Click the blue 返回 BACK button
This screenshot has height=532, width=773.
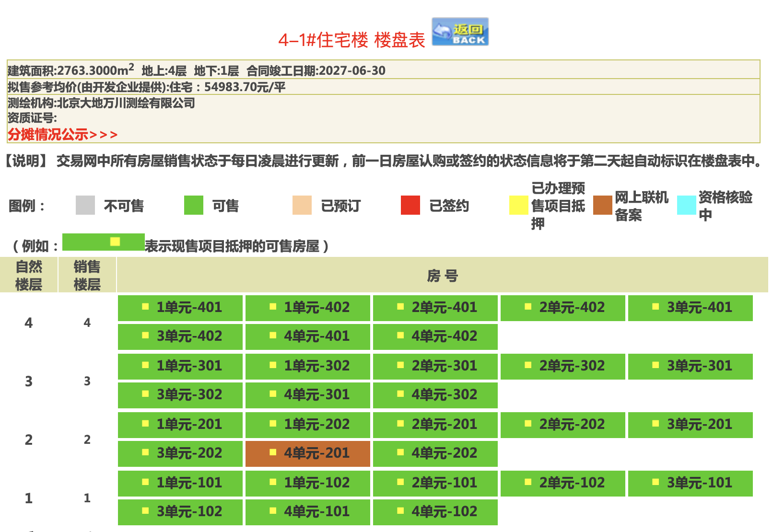[x=460, y=32]
